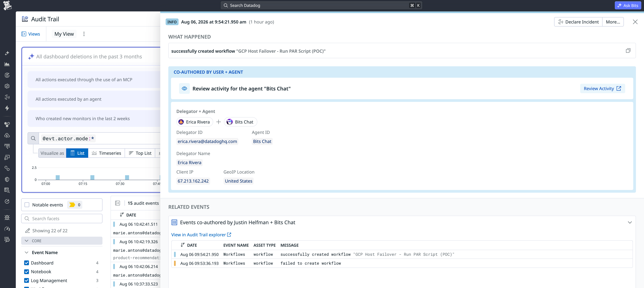Click the United States GeoIP value
Viewport: 644px width, 288px height.
tap(239, 181)
